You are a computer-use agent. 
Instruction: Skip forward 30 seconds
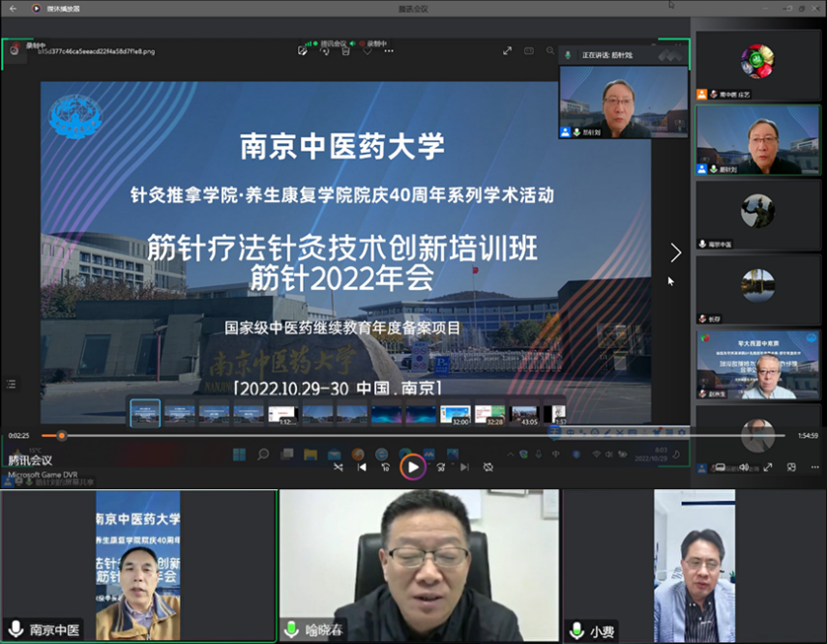tap(440, 467)
